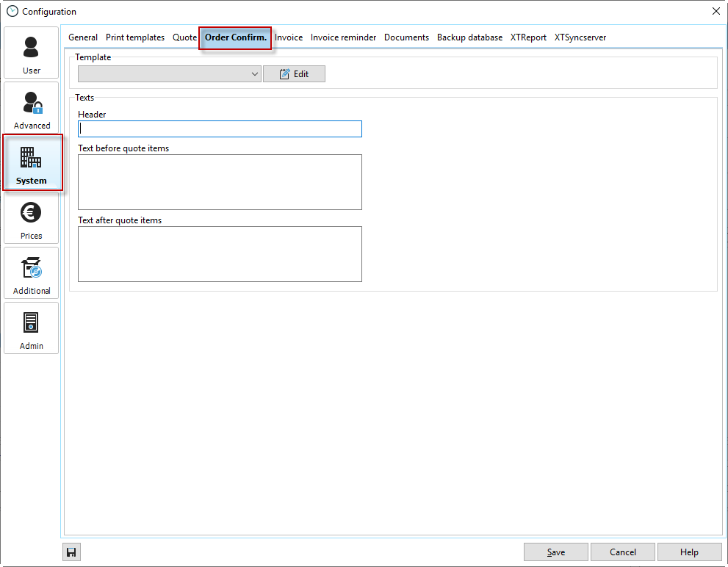Image resolution: width=728 pixels, height=567 pixels.
Task: Click the floppy disk save icon
Action: click(x=72, y=552)
